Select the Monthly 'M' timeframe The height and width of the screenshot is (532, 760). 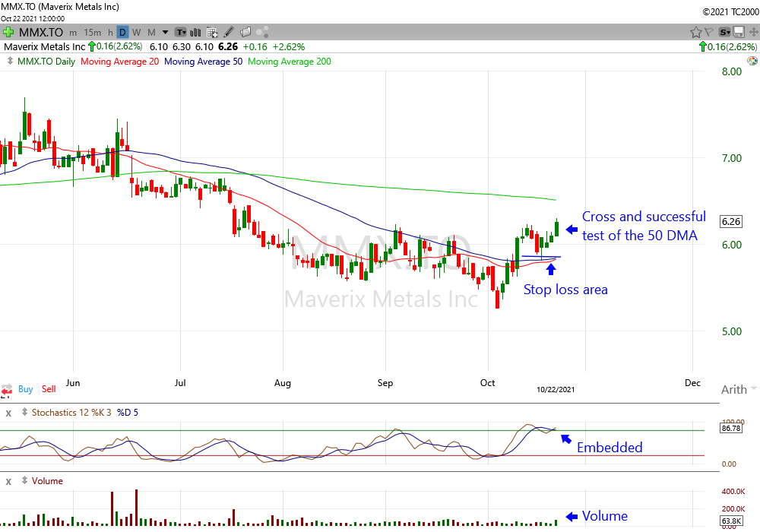pyautogui.click(x=152, y=33)
